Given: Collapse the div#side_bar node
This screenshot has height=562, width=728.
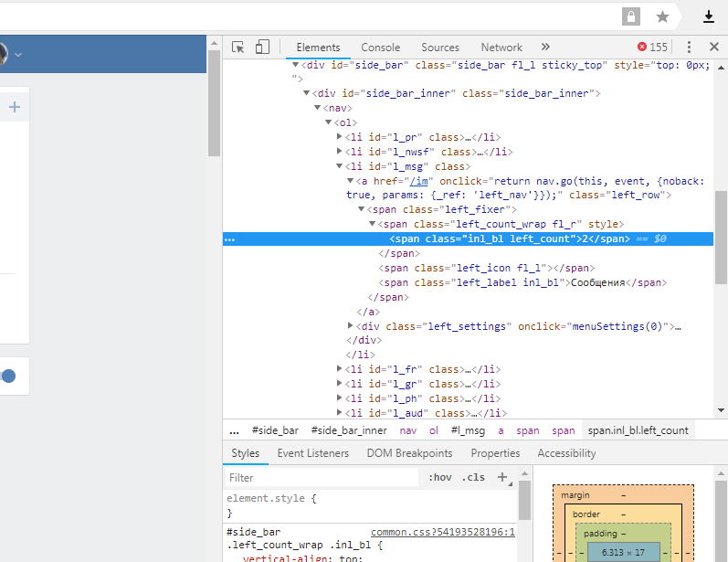Looking at the screenshot, I should pyautogui.click(x=295, y=65).
